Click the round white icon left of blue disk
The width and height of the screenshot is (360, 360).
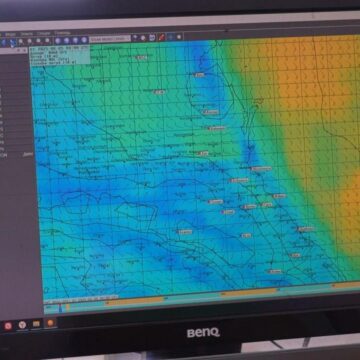[143, 38]
